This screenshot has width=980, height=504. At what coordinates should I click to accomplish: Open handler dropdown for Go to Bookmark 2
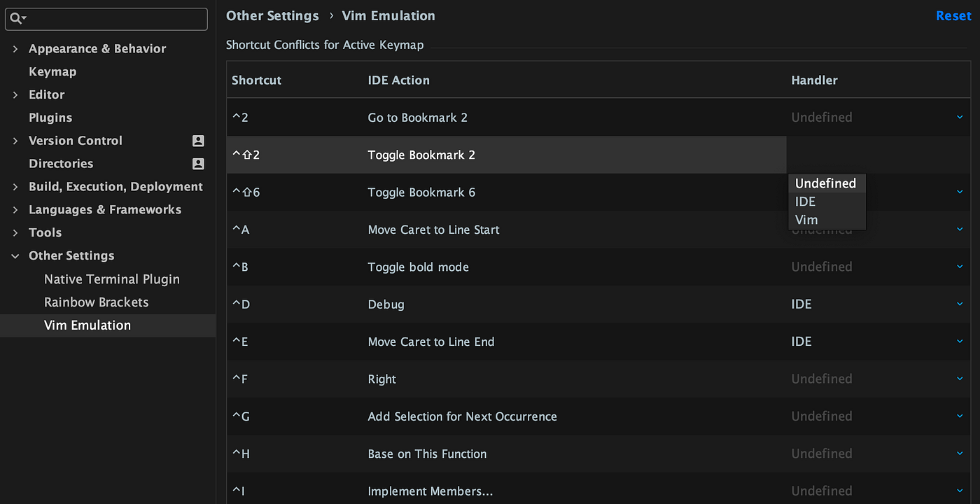[x=960, y=118]
